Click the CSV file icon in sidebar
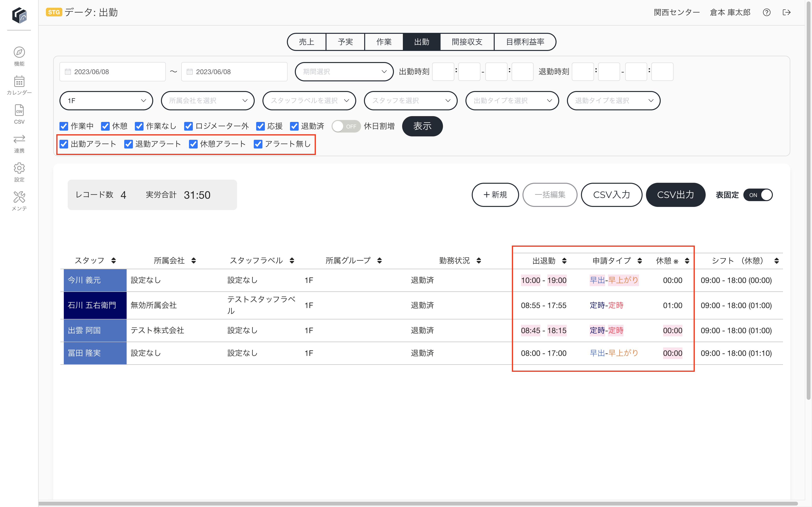 coord(19,110)
